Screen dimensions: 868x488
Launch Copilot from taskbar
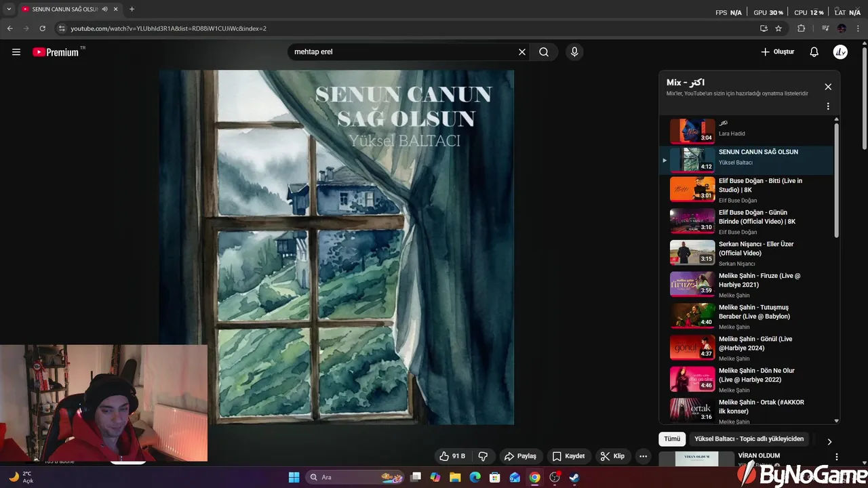click(435, 477)
